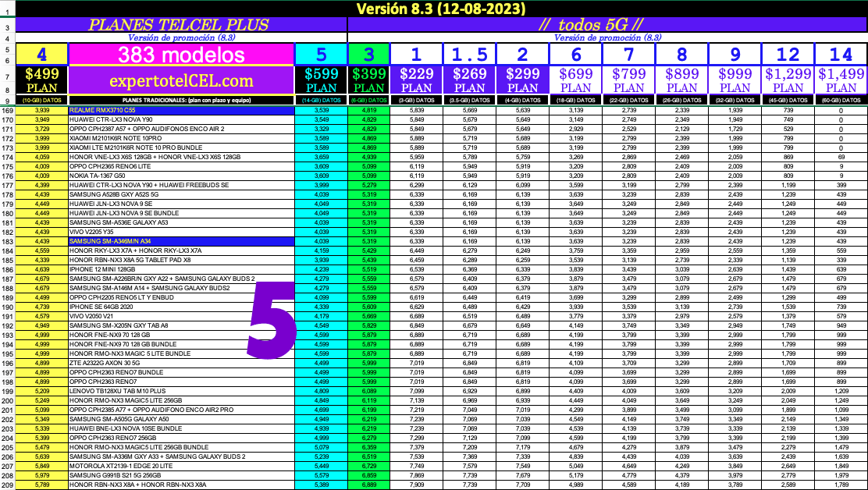Click the plan number "12" header cell
Screen dimensions: 868x490
click(788, 54)
